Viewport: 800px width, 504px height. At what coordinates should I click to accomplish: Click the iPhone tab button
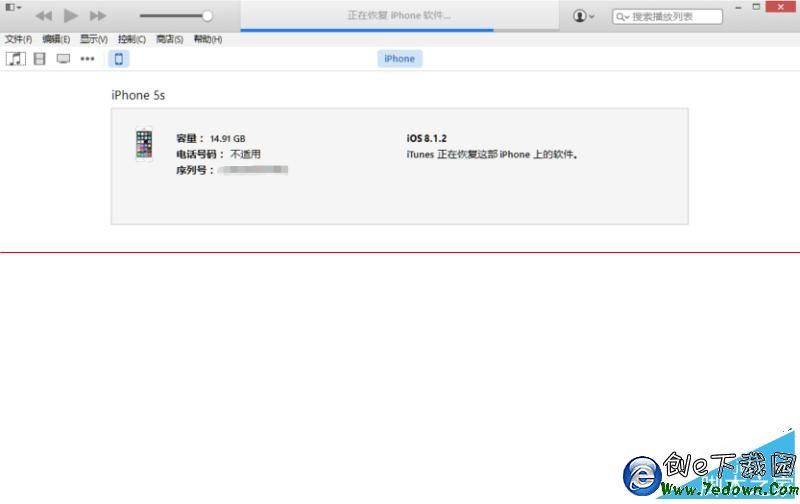tap(399, 59)
